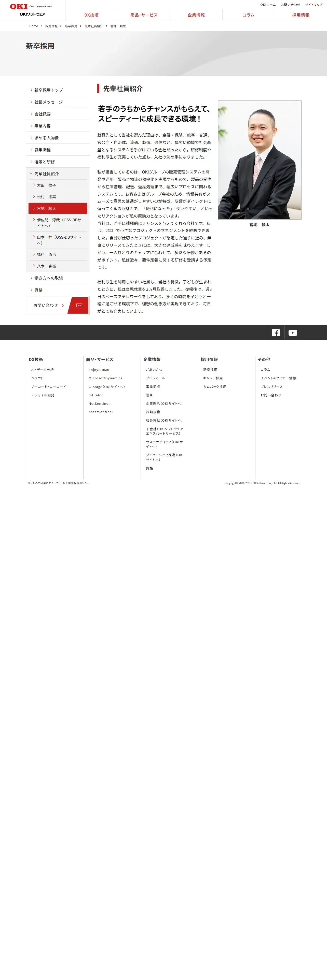The height and width of the screenshot is (980, 327).
Task: Open 働き方への取組 in the sidebar
Action: (58, 278)
